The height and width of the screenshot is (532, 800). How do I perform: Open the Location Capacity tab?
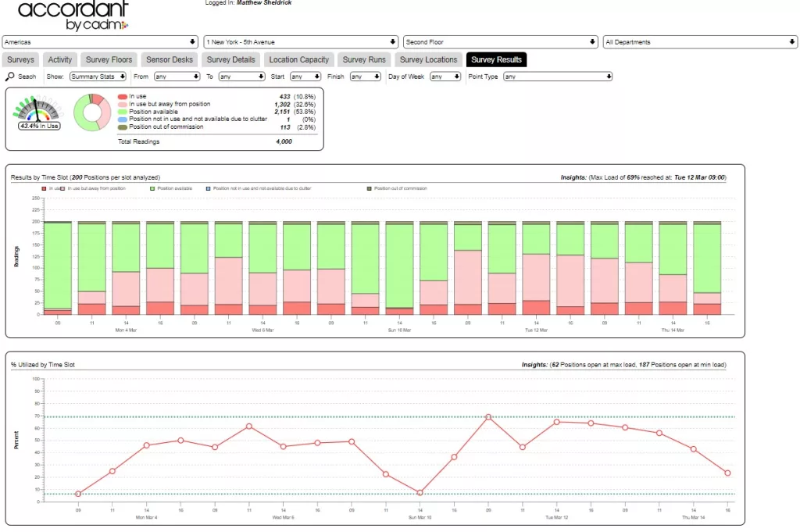click(x=298, y=59)
